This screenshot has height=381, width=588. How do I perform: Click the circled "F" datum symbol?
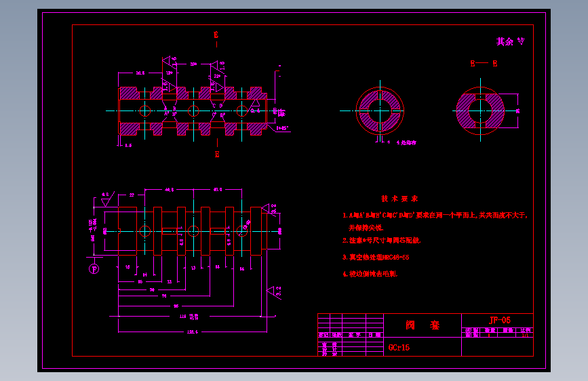click(94, 269)
